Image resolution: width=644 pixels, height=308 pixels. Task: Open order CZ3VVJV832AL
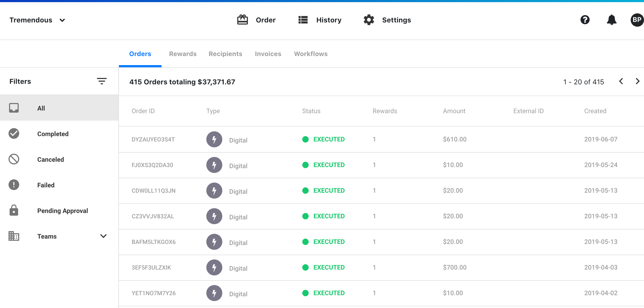[153, 216]
